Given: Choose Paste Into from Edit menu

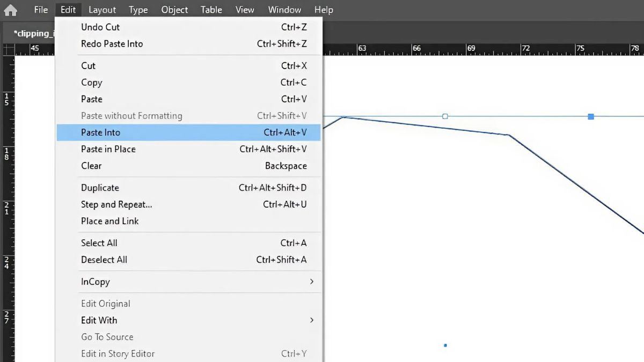Looking at the screenshot, I should pyautogui.click(x=188, y=132).
